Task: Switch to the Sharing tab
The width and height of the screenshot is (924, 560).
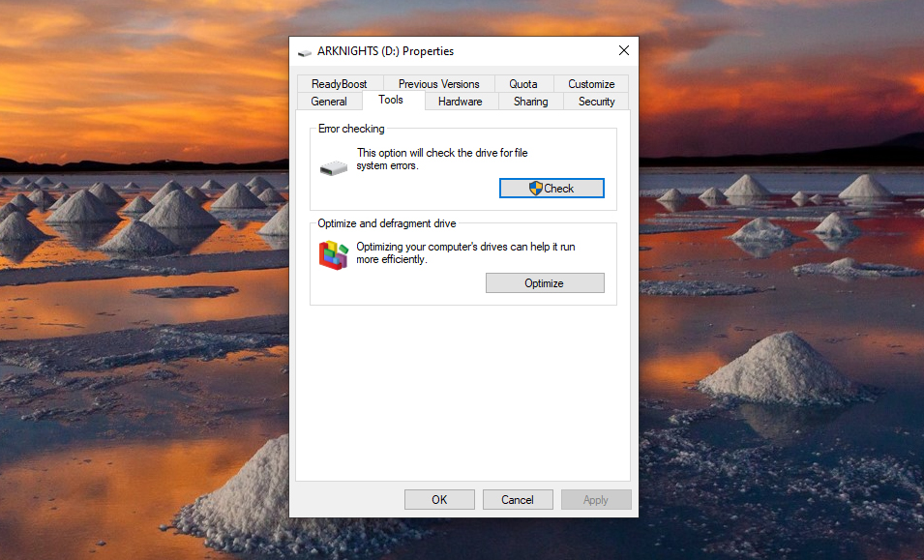Action: (530, 101)
